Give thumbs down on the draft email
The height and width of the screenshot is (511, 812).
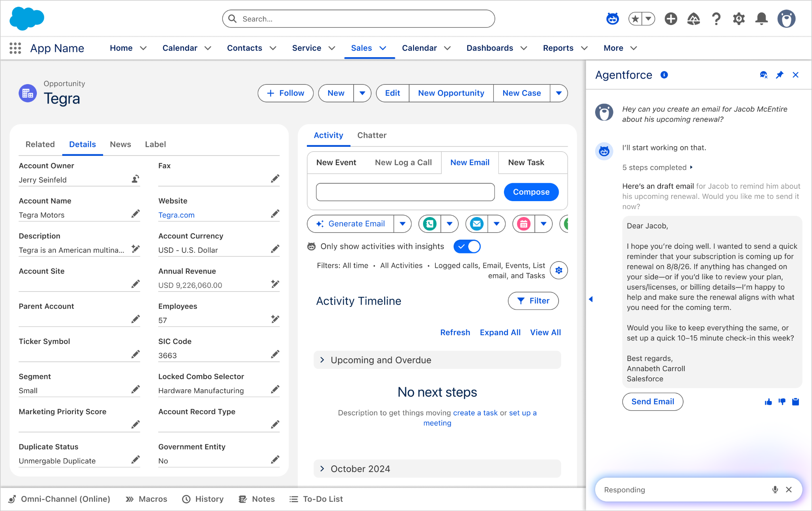(782, 402)
